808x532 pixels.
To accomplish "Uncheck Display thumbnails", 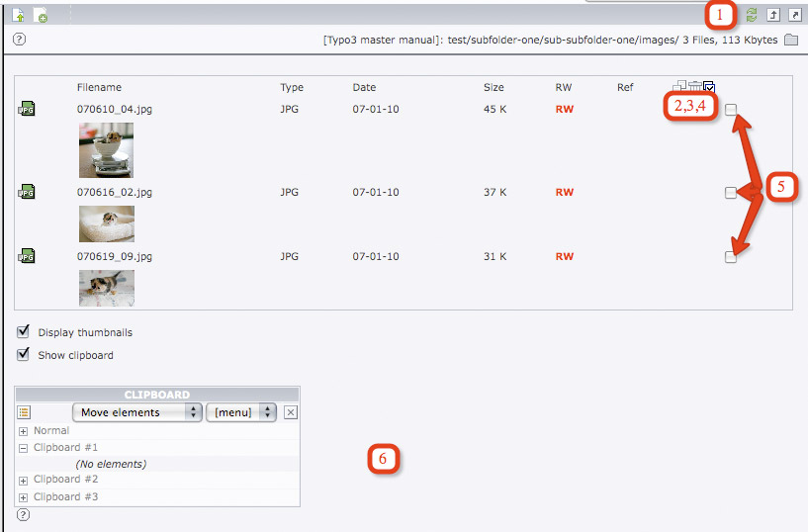I will coord(24,332).
